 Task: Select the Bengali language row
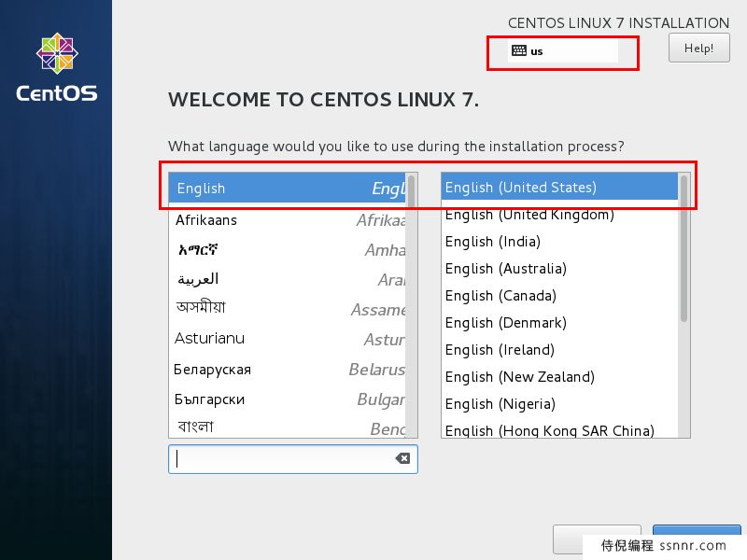(x=288, y=427)
